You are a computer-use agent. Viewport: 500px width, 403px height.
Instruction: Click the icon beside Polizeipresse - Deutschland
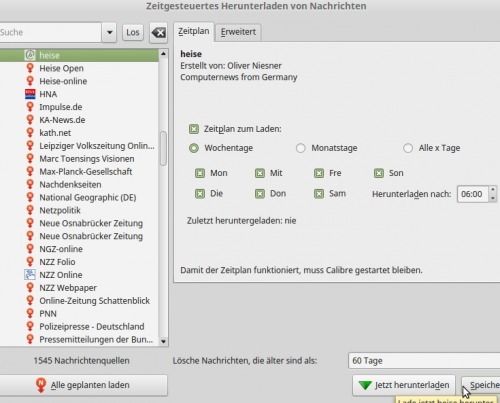pyautogui.click(x=30, y=326)
